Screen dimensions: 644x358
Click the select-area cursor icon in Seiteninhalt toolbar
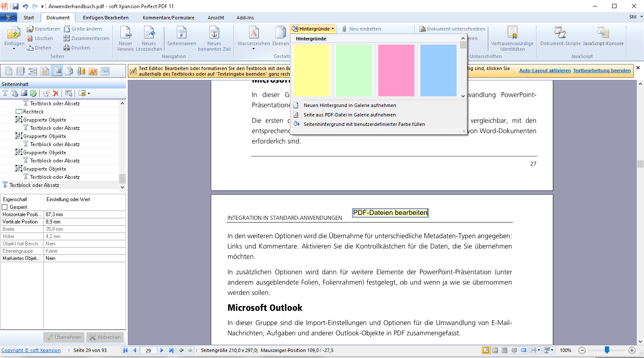pyautogui.click(x=69, y=93)
